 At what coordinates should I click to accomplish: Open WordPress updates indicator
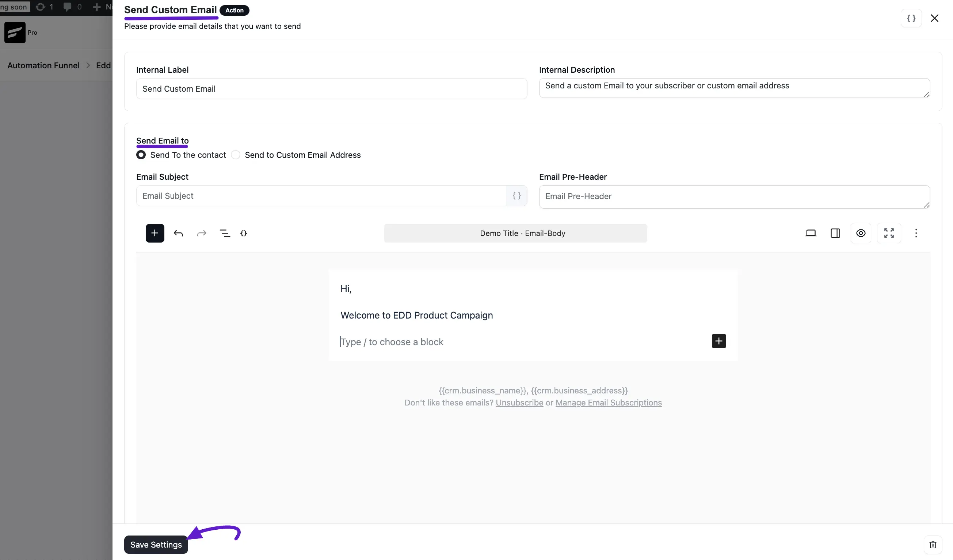44,7
